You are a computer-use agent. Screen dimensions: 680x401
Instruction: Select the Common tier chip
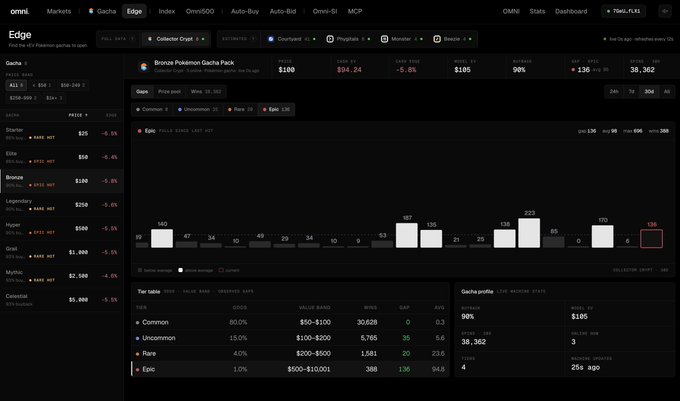[x=152, y=110]
